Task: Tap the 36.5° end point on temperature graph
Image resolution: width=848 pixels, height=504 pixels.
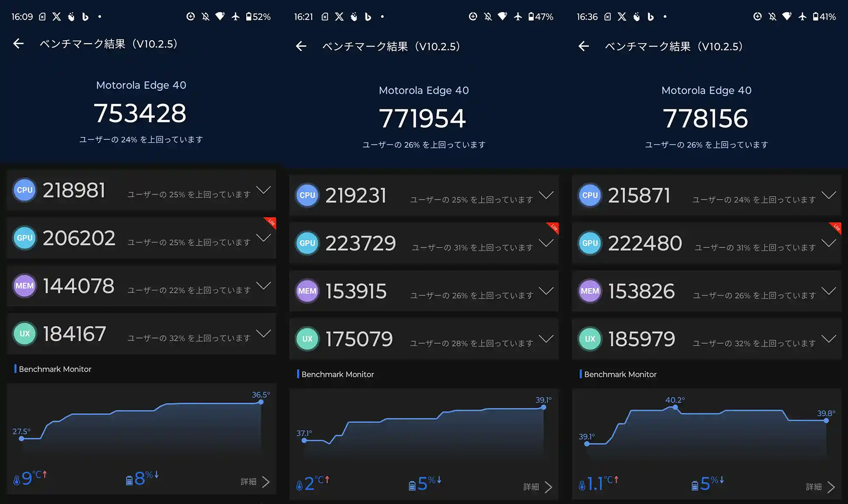Action: [261, 402]
